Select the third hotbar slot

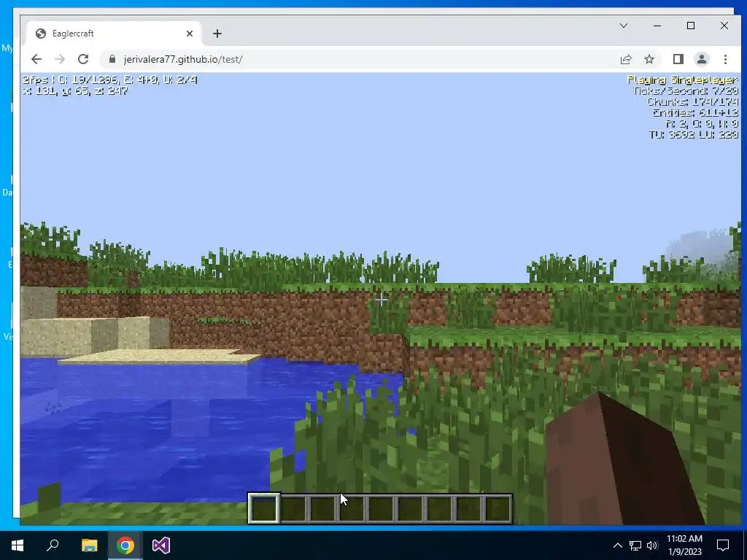(322, 508)
